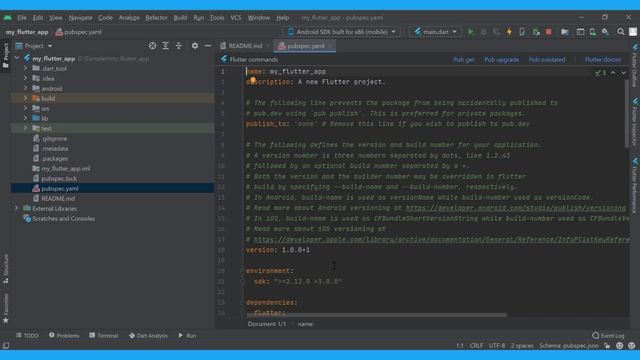Screen dimensions: 640x360
Task: Expand the ios folder
Action: (25, 108)
